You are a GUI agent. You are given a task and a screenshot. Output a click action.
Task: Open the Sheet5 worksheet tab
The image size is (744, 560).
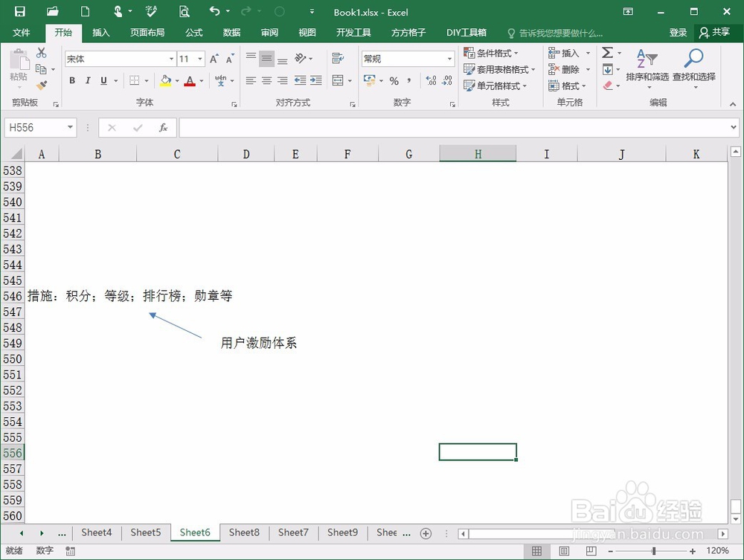click(146, 532)
